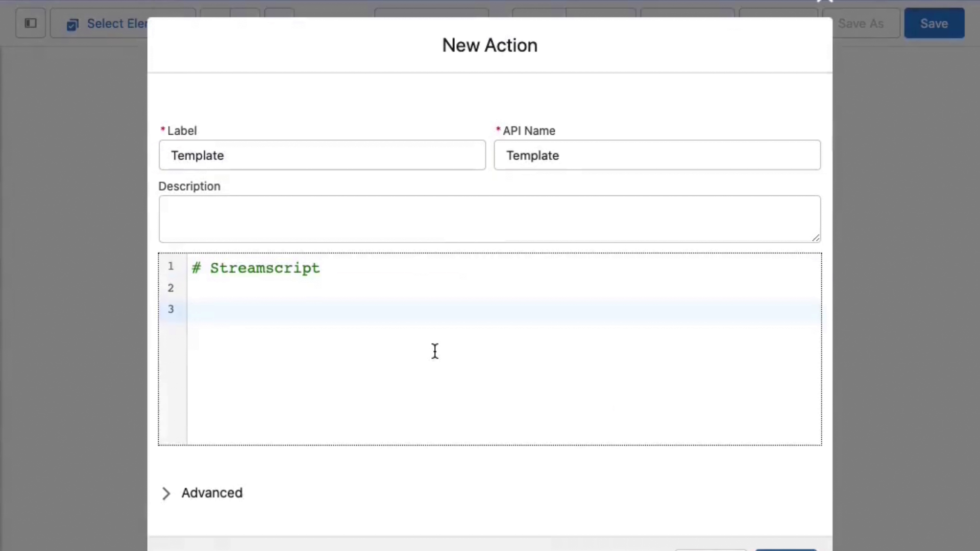Click inside the Description text area

pyautogui.click(x=489, y=218)
